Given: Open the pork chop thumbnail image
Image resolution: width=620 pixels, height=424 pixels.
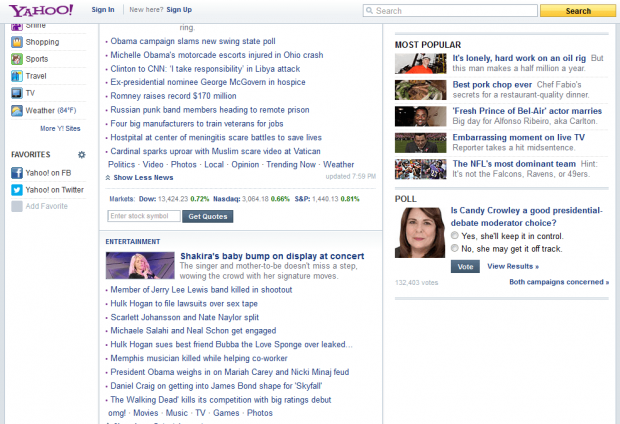Looking at the screenshot, I should (420, 90).
